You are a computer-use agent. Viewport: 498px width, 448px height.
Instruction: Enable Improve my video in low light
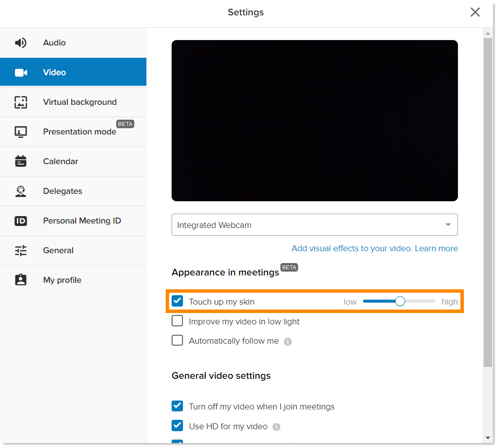pyautogui.click(x=177, y=321)
